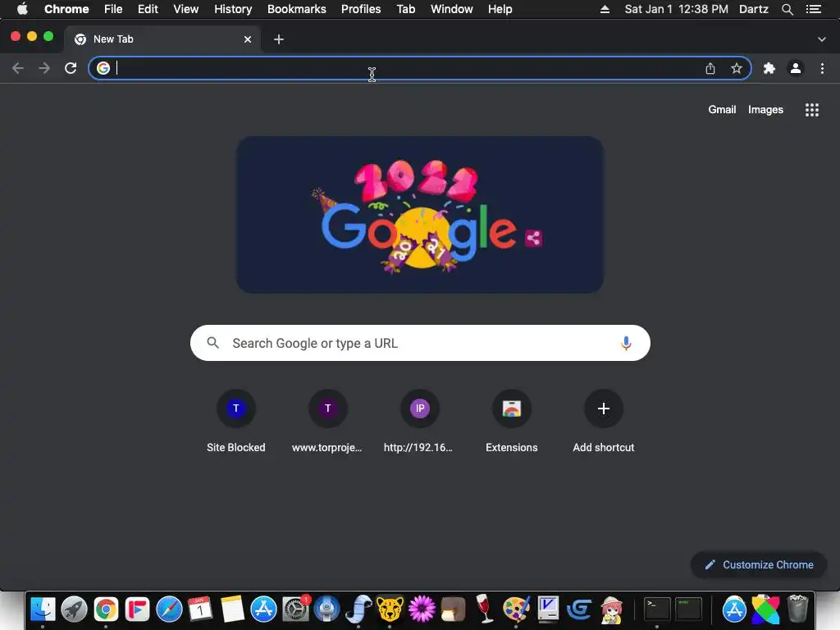Open the www.torproje... shortcut
840x630 pixels.
click(327, 422)
